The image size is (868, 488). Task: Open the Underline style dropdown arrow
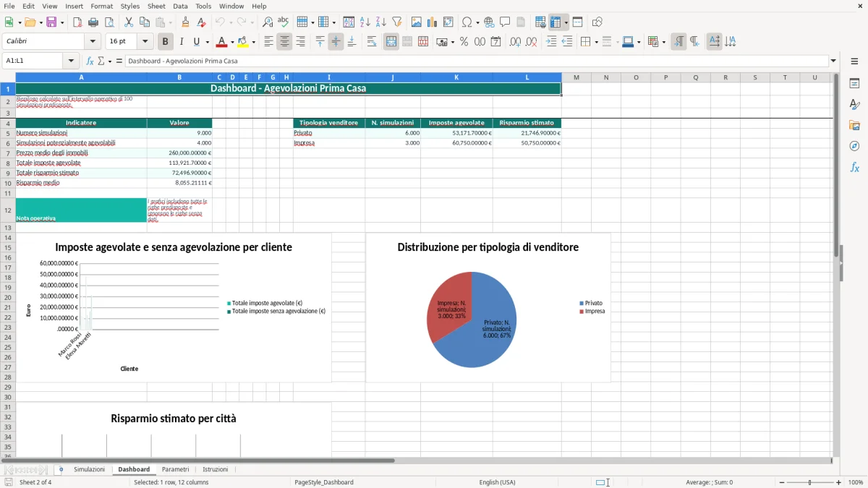(207, 42)
